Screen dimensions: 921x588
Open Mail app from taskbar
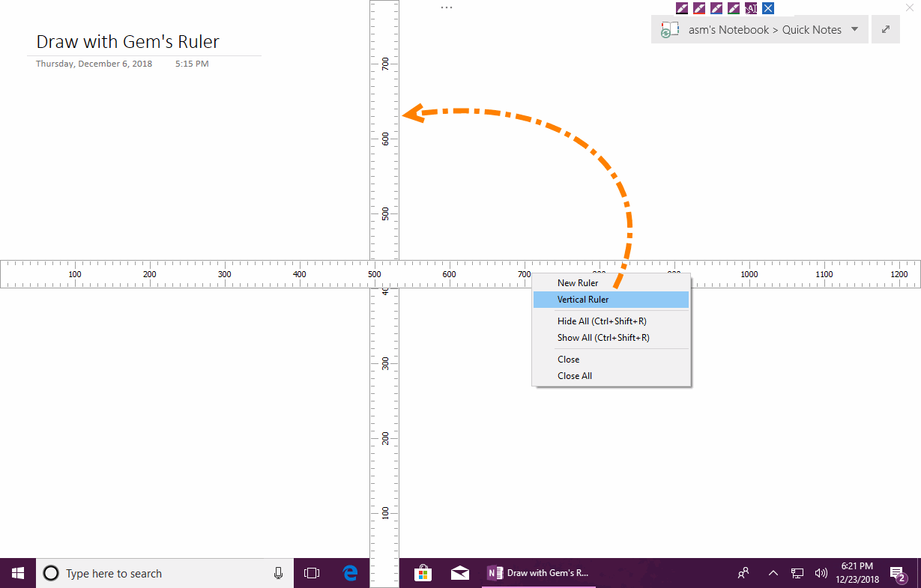pyautogui.click(x=460, y=573)
